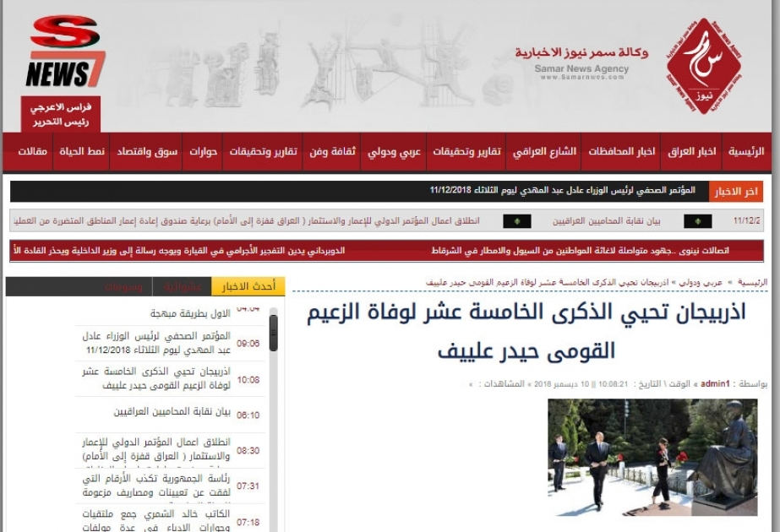Open the article photo of the wreath ceremony

[x=652, y=458]
